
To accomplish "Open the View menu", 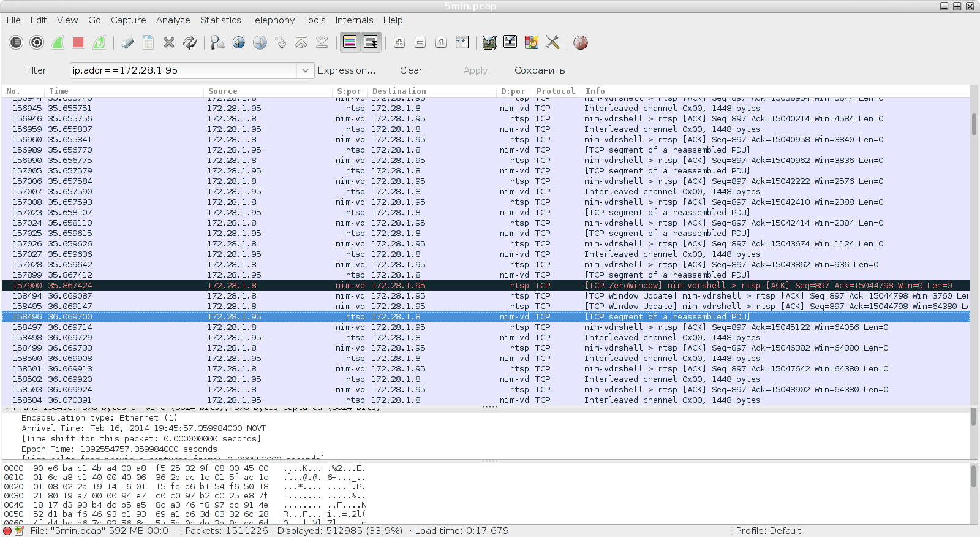I will [67, 20].
